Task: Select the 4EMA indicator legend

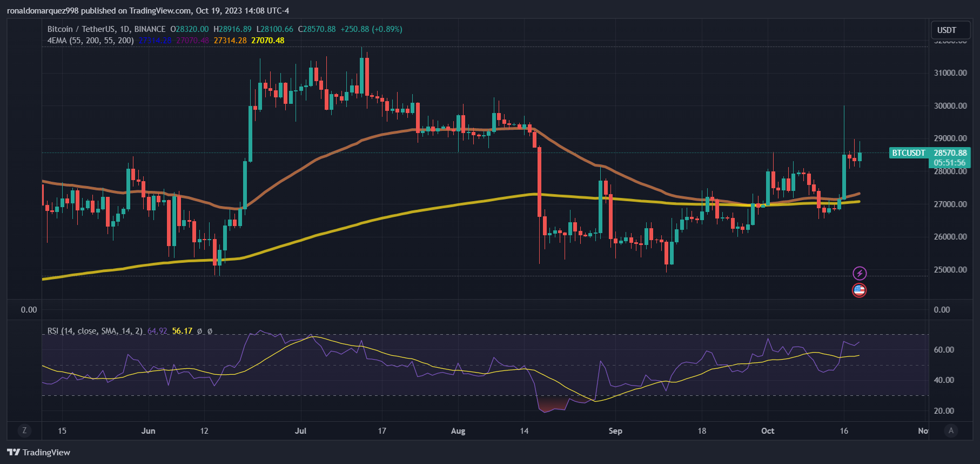Action: pos(90,41)
